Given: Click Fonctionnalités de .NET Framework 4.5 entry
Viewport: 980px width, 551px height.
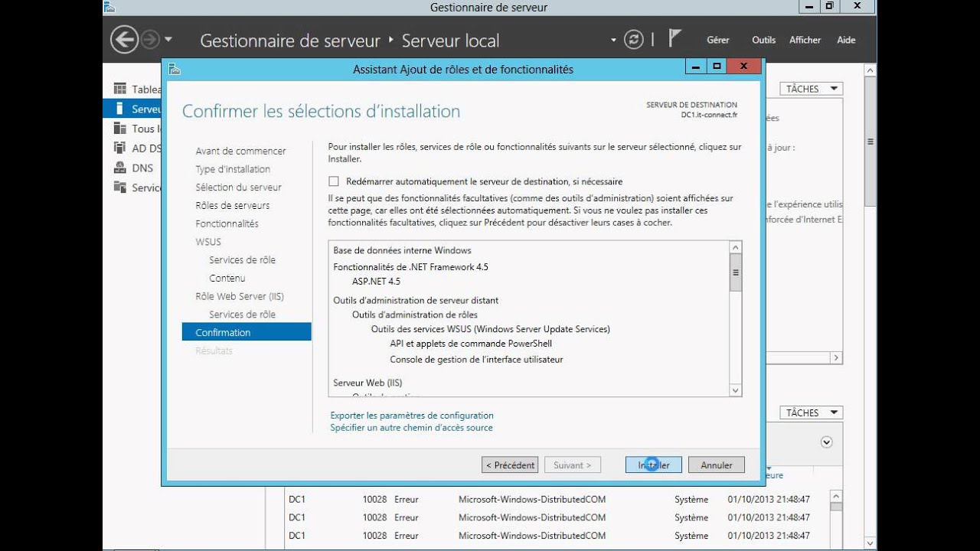Looking at the screenshot, I should (x=410, y=267).
